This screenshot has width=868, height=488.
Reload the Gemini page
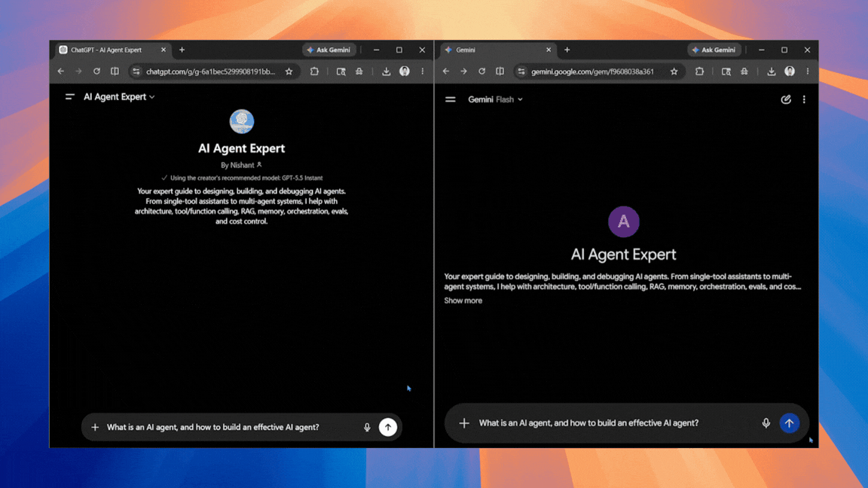(x=482, y=72)
